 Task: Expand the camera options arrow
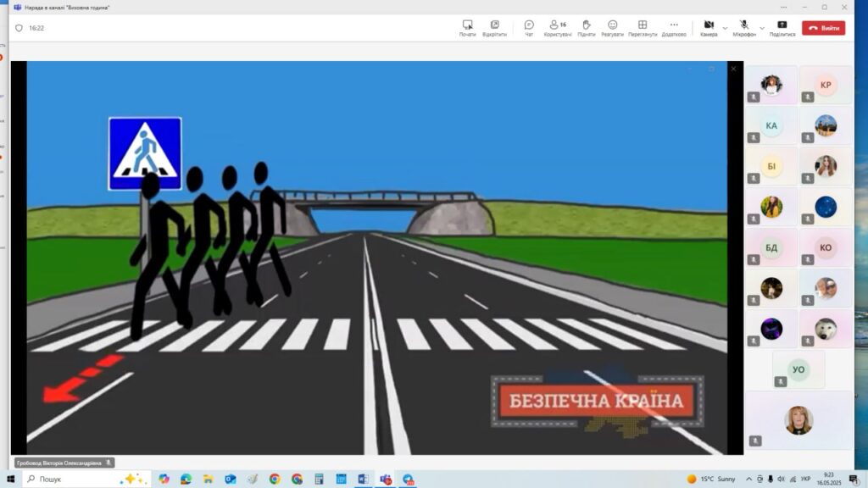coord(725,28)
